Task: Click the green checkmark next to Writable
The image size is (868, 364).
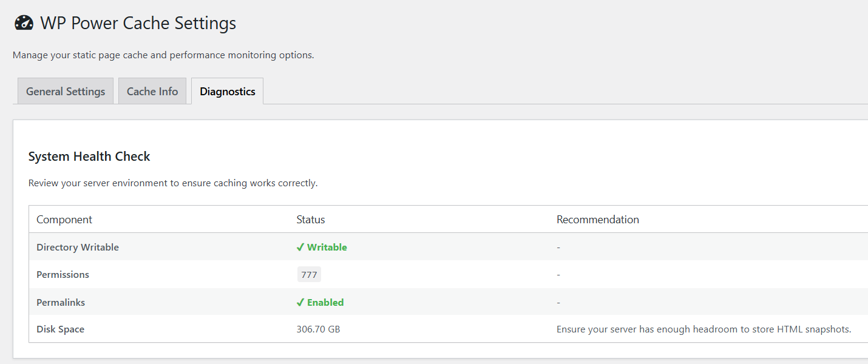Action: [300, 247]
